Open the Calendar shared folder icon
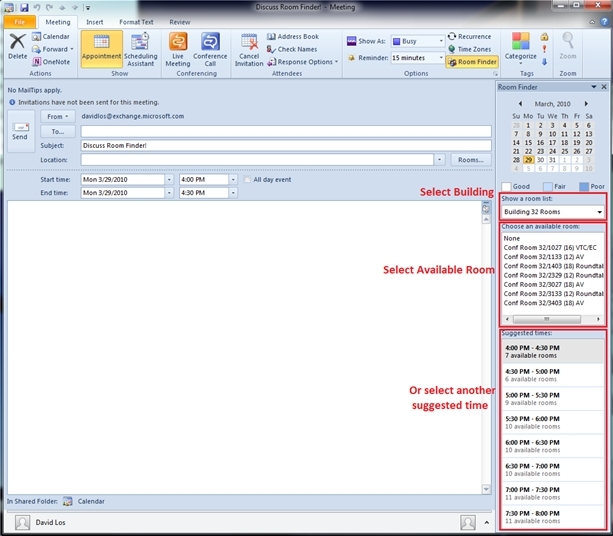Image resolution: width=613 pixels, height=536 pixels. 68,501
